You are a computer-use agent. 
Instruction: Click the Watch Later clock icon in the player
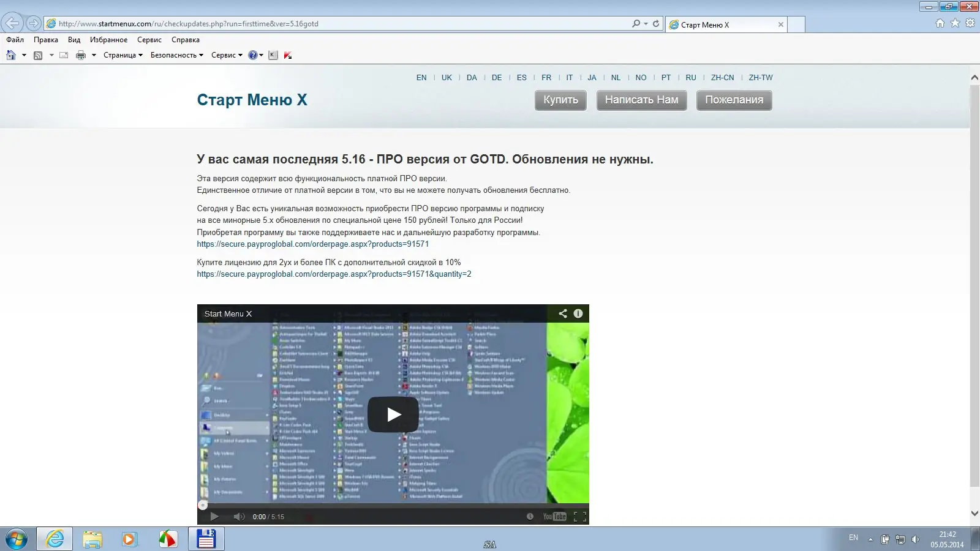[x=530, y=517]
